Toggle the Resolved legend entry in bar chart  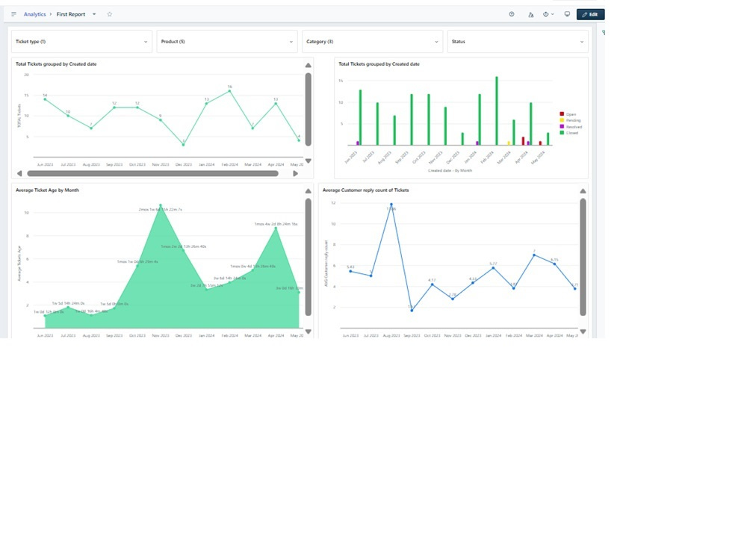[571, 127]
